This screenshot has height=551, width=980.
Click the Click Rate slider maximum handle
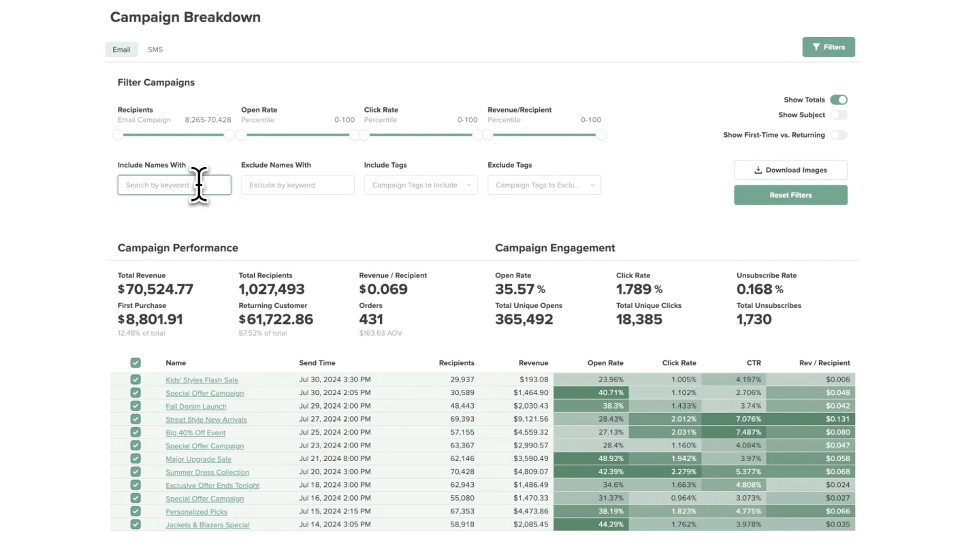pyautogui.click(x=477, y=135)
